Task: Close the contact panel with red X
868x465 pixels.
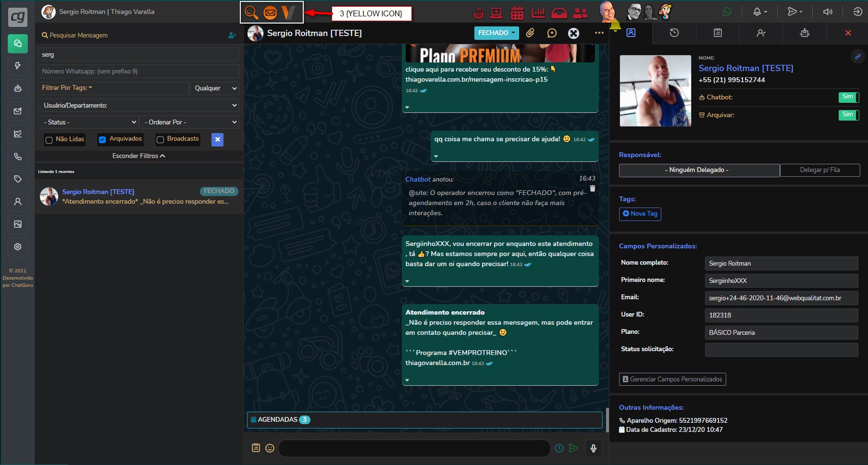Action: [848, 33]
